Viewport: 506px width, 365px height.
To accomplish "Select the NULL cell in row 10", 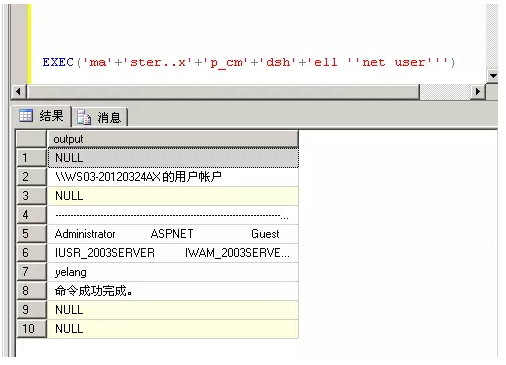I will [x=173, y=329].
